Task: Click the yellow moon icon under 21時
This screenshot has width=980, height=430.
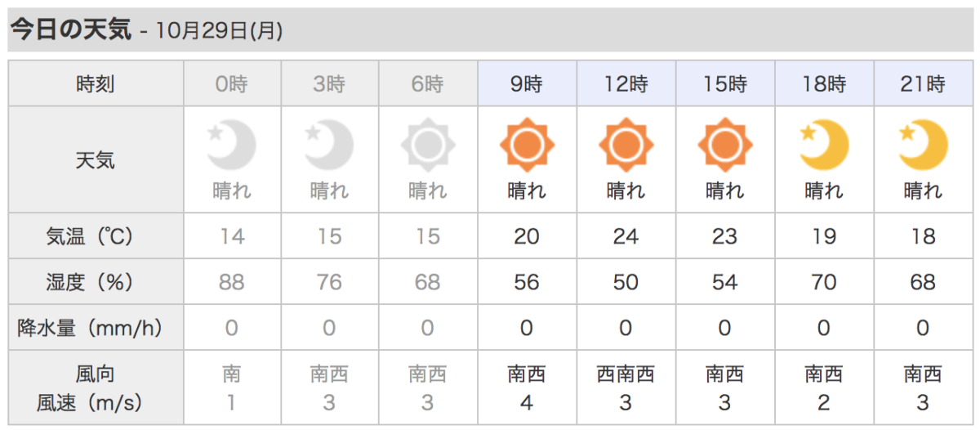Action: (x=923, y=146)
